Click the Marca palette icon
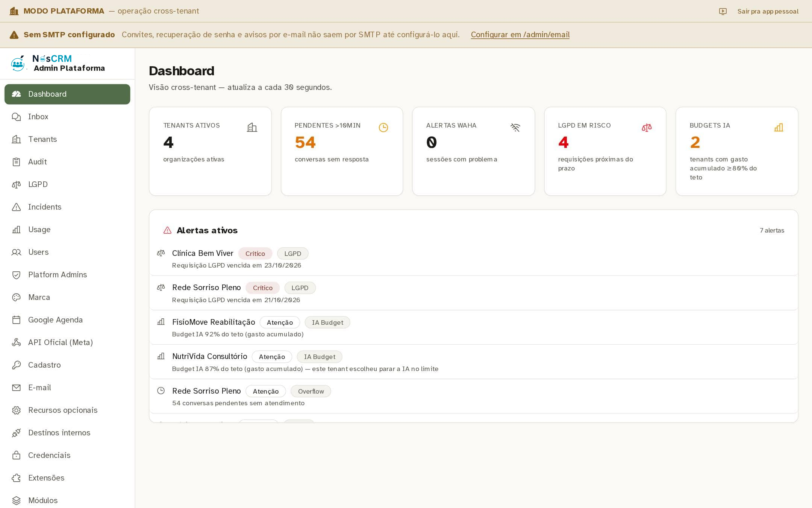This screenshot has height=508, width=812. pyautogui.click(x=16, y=297)
